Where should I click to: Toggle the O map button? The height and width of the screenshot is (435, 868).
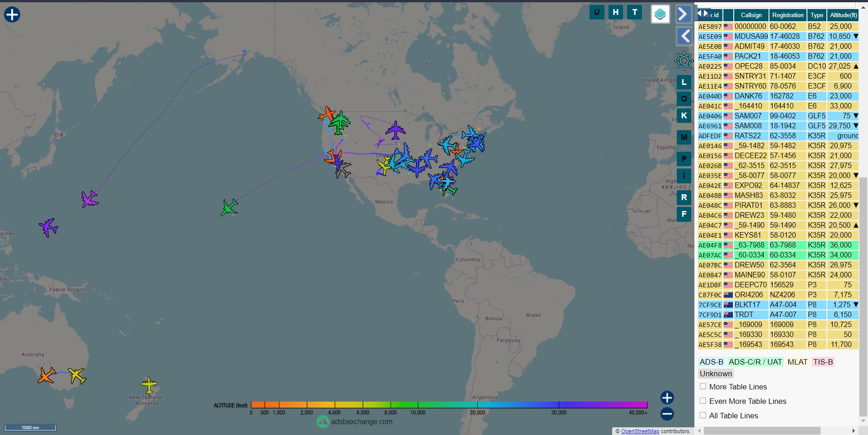coord(684,99)
